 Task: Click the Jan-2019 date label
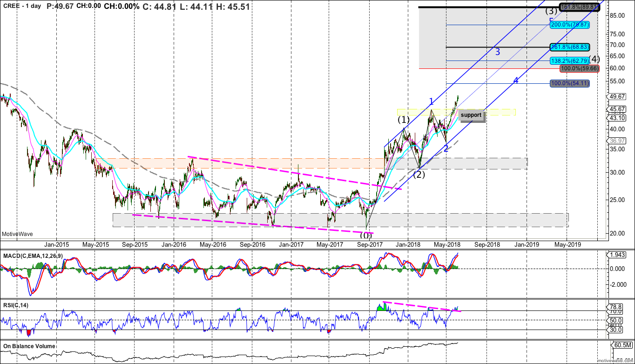[x=527, y=244]
